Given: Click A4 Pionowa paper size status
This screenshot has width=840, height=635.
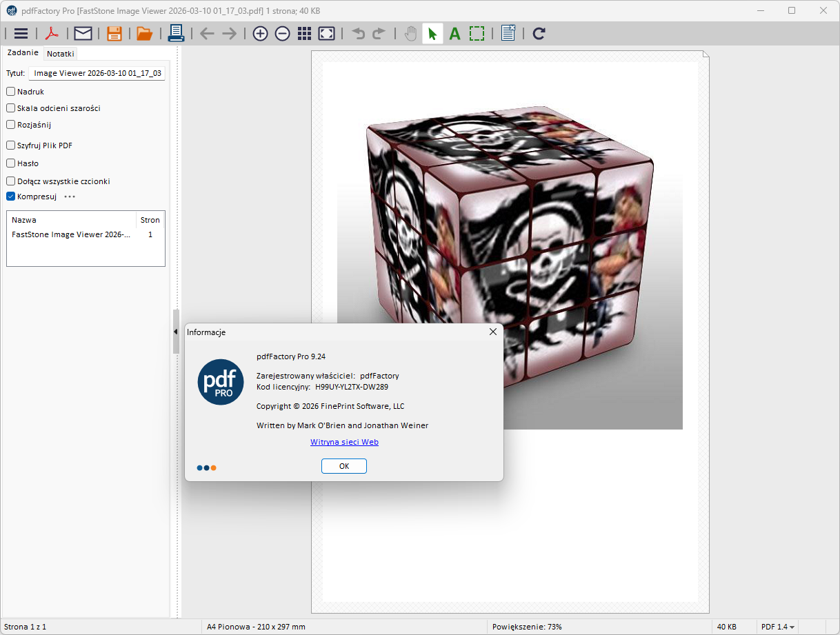Looking at the screenshot, I should click(x=256, y=627).
